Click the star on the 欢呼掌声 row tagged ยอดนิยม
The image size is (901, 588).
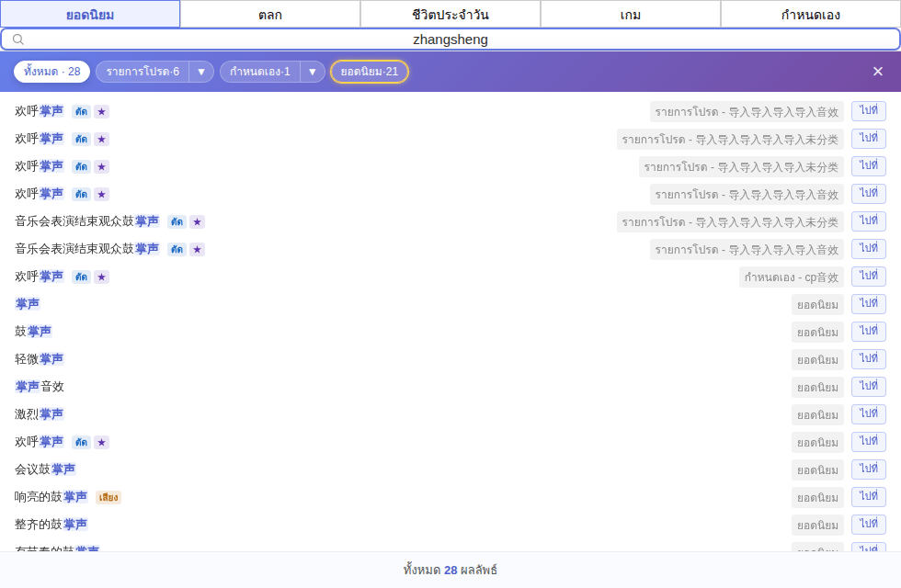point(102,442)
